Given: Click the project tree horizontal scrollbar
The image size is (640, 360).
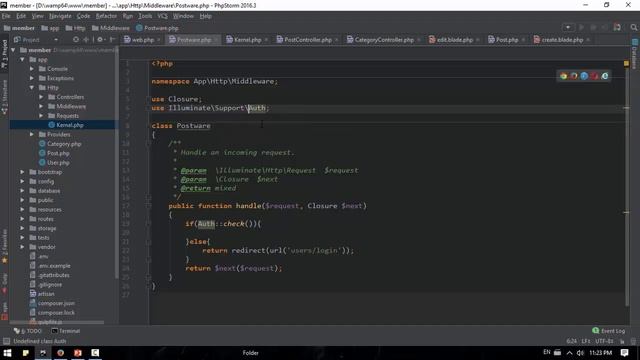Looking at the screenshot, I should (57, 322).
